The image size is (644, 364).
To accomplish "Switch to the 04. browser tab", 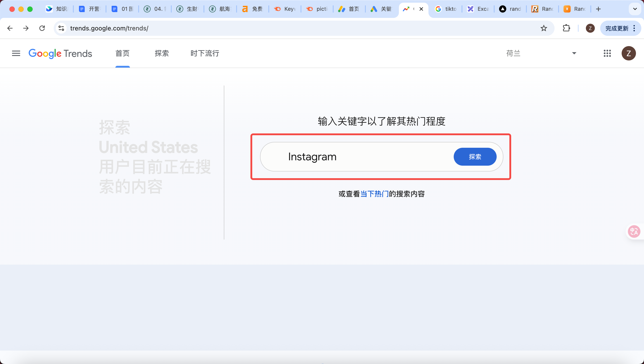I will tap(155, 9).
